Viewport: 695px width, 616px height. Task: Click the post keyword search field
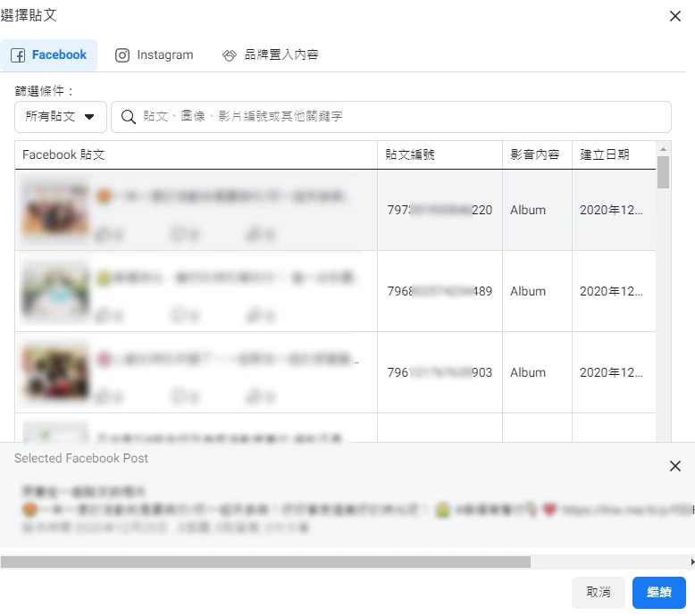coord(402,117)
